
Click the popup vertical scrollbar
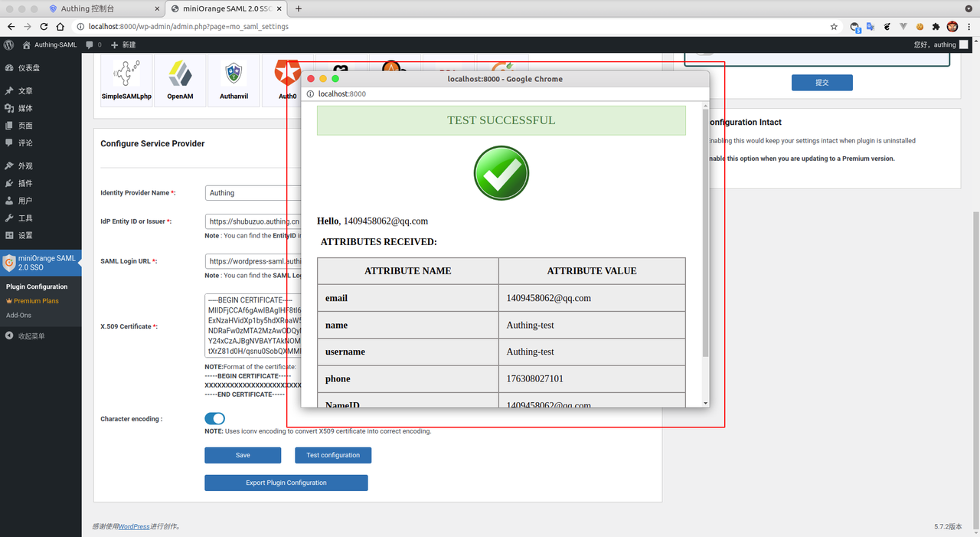705,234
